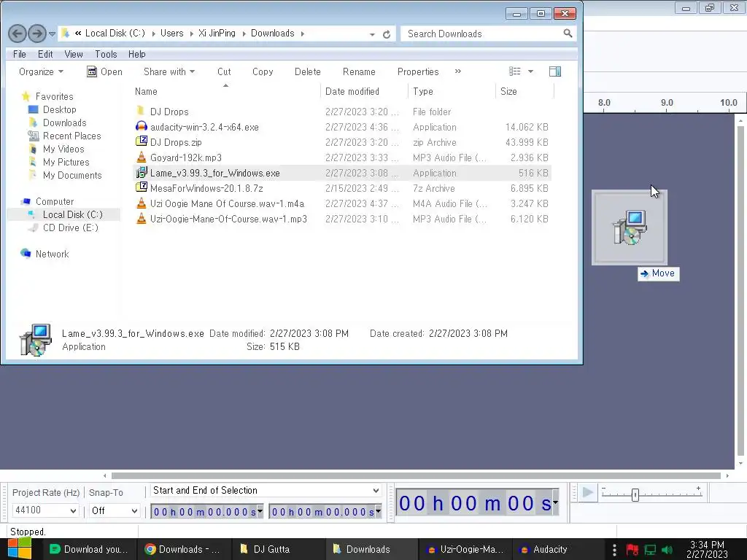Click the MesaForWindows 7z archive icon
Image resolution: width=747 pixels, height=560 pixels.
pyautogui.click(x=141, y=188)
